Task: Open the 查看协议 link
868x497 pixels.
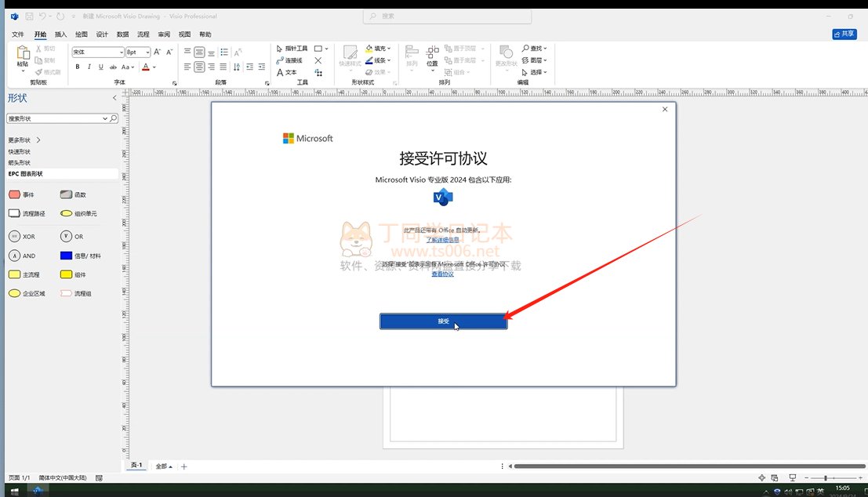Action: coord(443,274)
